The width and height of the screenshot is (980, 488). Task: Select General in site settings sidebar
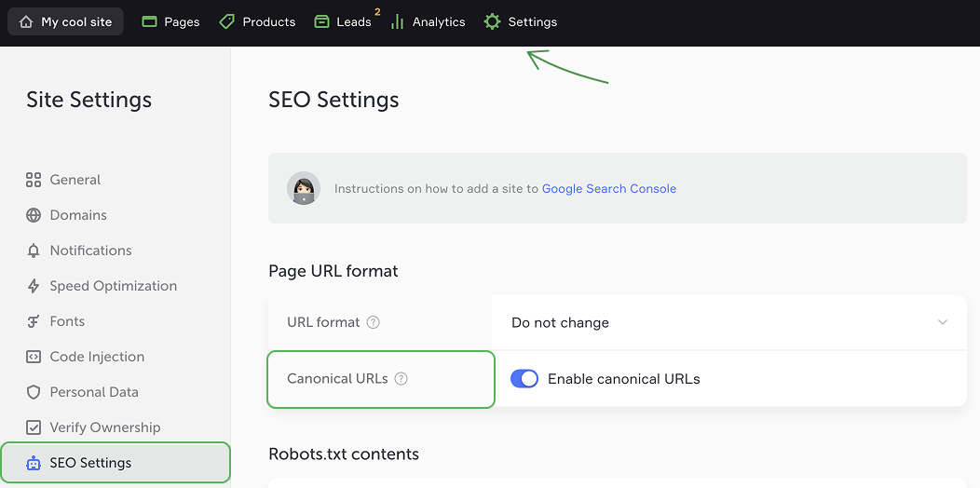[75, 180]
